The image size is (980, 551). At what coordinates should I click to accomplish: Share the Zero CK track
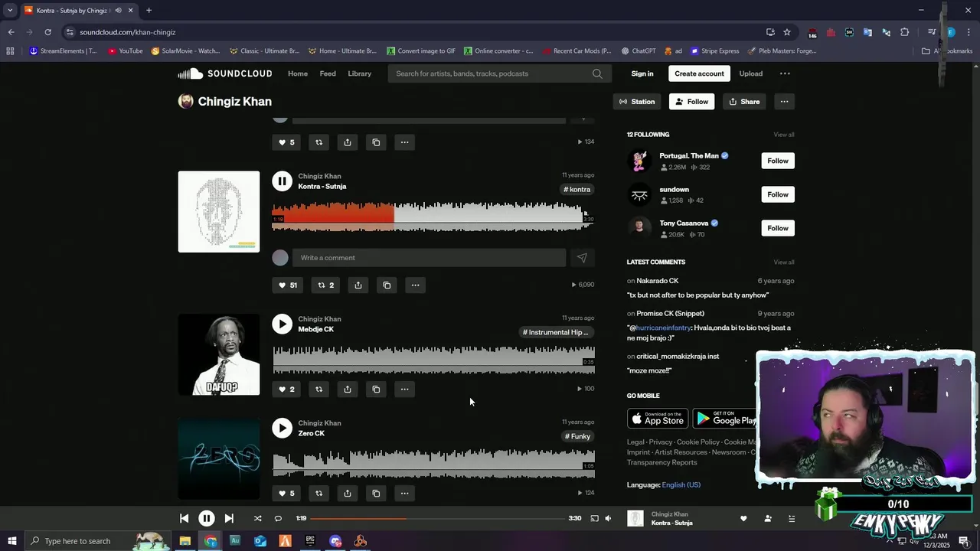click(x=348, y=494)
